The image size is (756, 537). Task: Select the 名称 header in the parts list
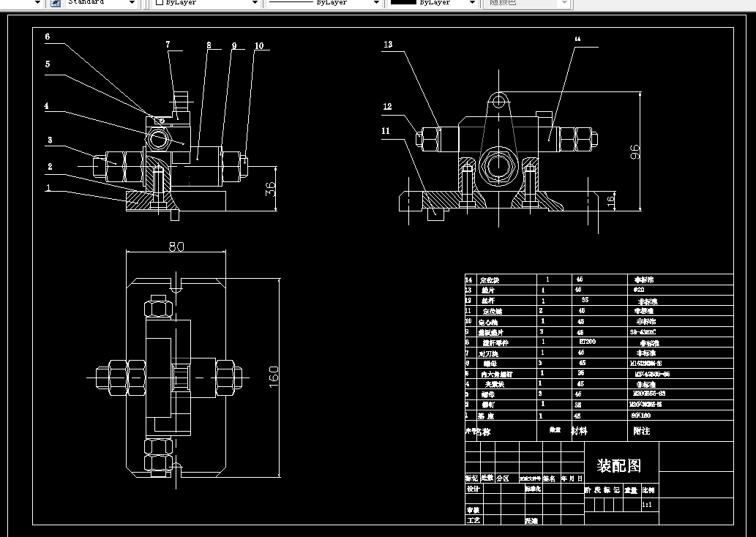click(482, 432)
